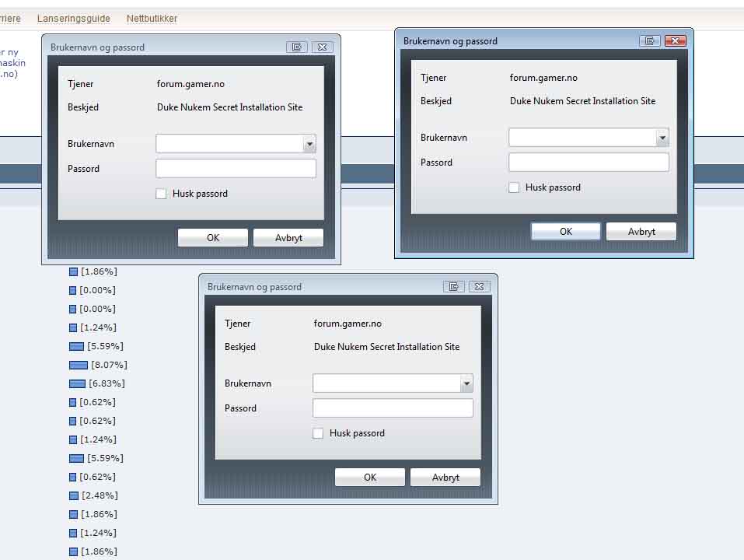Focus Passord field in the lower dialog
Viewport: 744px width, 560px height.
pyautogui.click(x=393, y=408)
